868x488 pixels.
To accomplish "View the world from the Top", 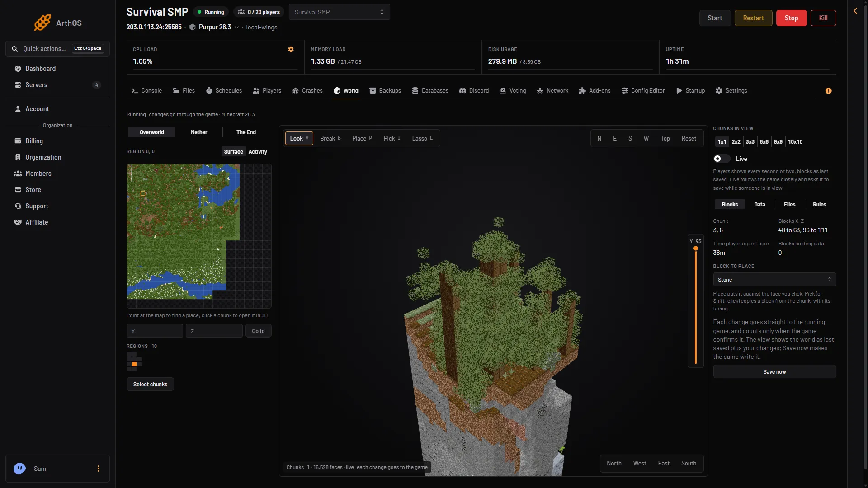I will [x=665, y=138].
